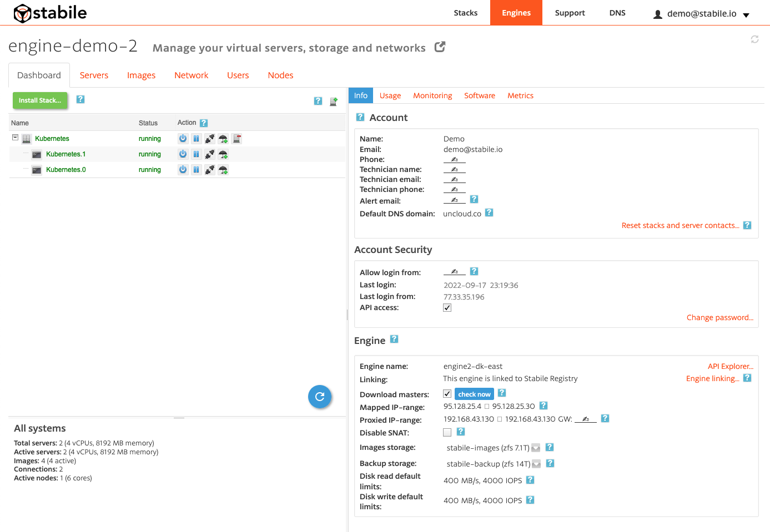Remove the Kubernetes stack using the red server icon

[236, 139]
